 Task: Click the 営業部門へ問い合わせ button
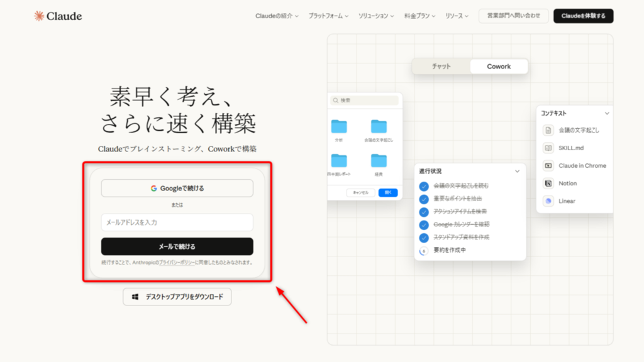pos(513,16)
